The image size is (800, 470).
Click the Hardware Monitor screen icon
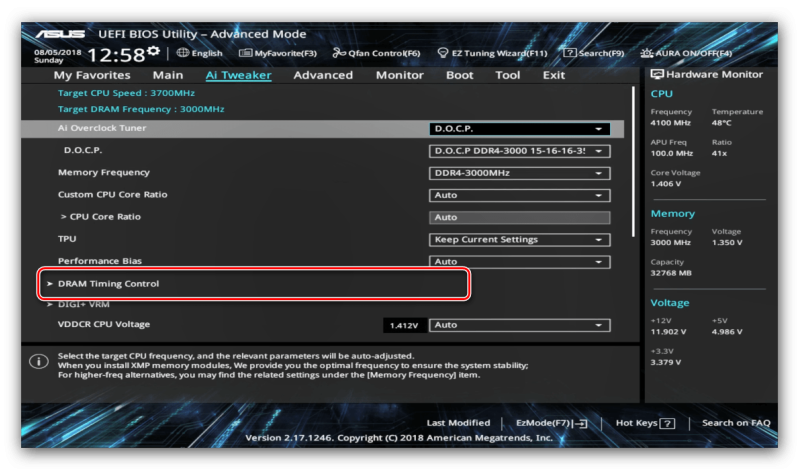pos(657,75)
